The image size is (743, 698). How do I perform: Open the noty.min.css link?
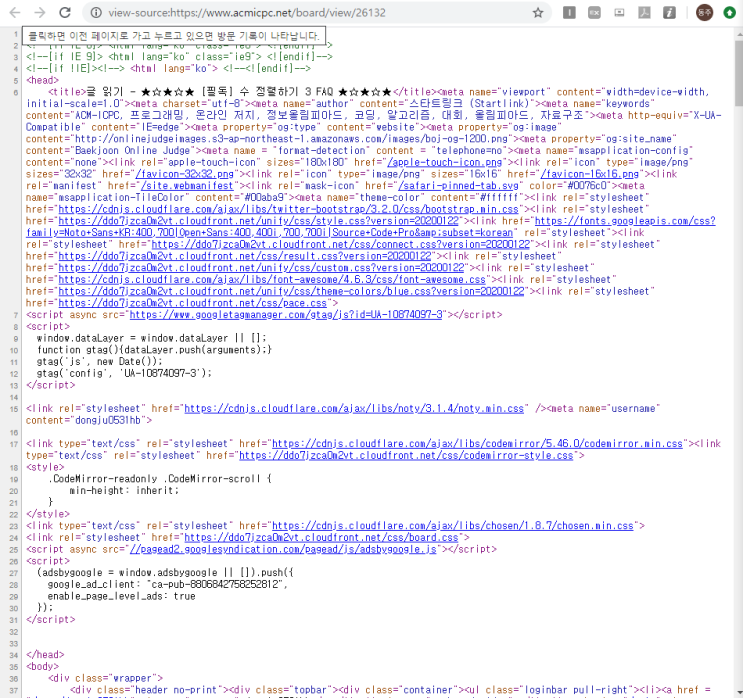point(354,408)
